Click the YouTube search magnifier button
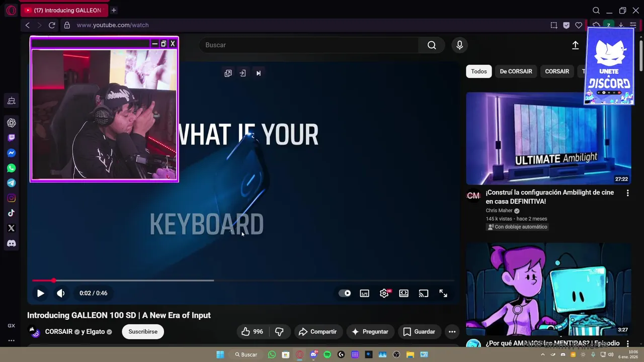644x362 pixels. click(432, 45)
